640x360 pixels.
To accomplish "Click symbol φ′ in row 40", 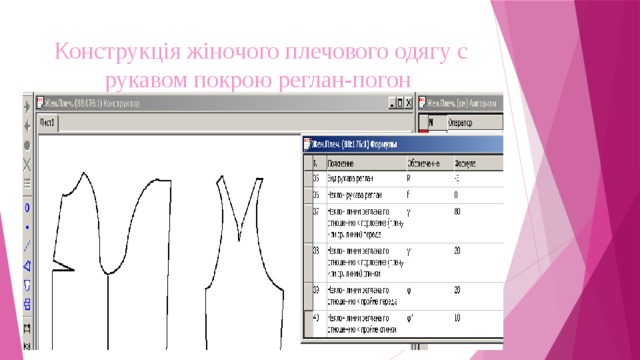I will coord(410,318).
